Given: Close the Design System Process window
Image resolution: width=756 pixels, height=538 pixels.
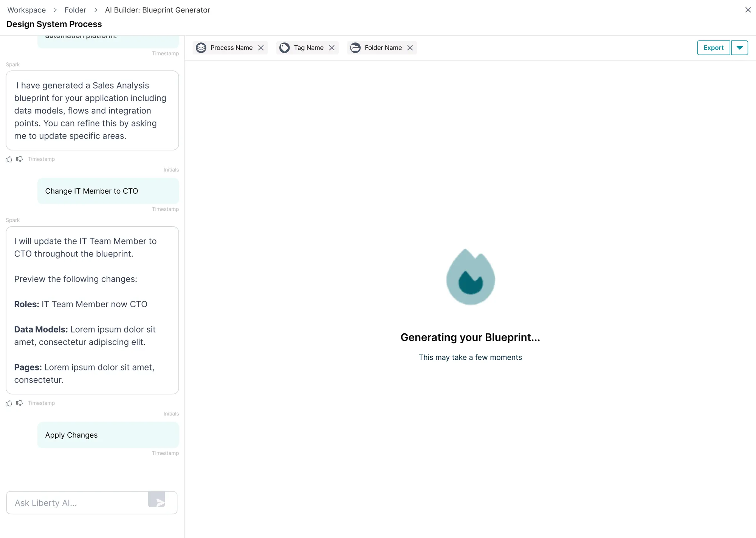Looking at the screenshot, I should tap(748, 10).
